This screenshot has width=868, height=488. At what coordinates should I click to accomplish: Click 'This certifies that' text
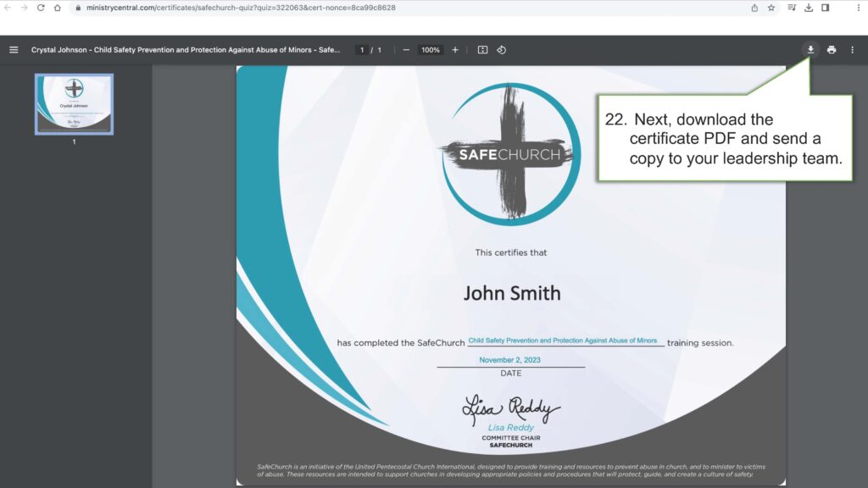[x=511, y=252]
